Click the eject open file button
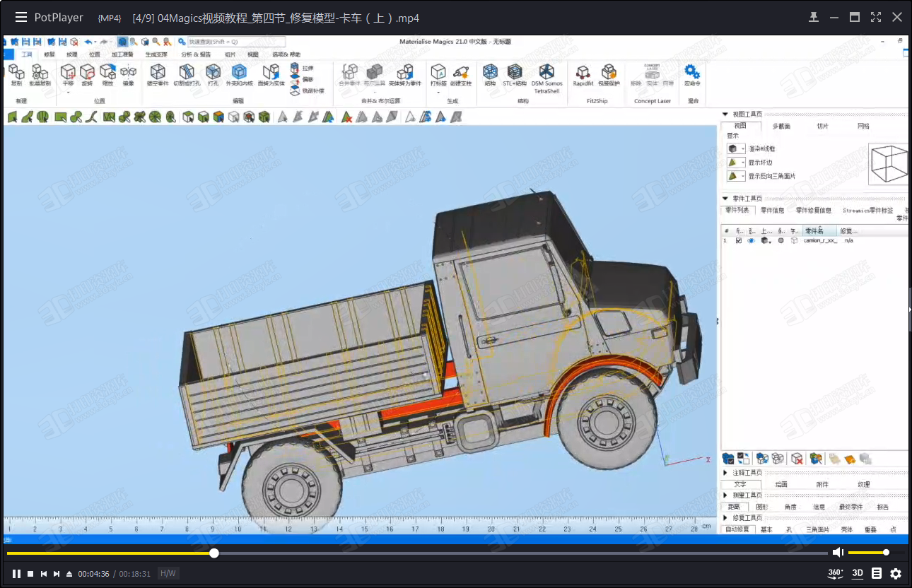912x588 pixels. point(69,574)
